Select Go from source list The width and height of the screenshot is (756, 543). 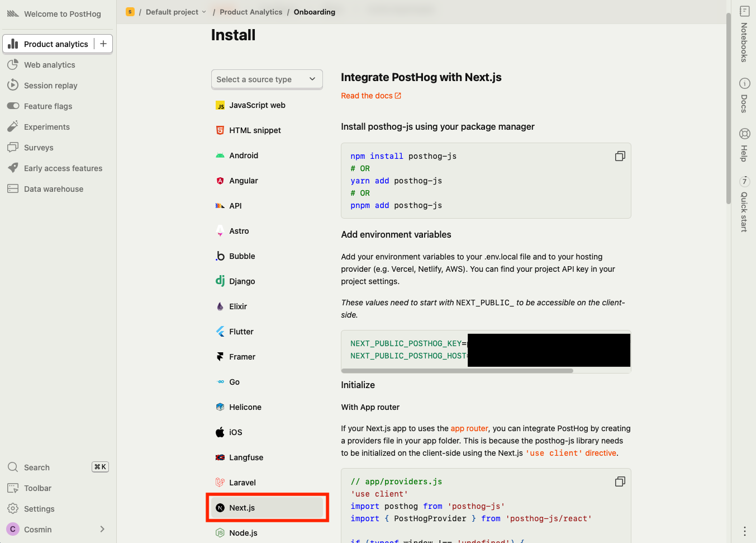pos(267,382)
